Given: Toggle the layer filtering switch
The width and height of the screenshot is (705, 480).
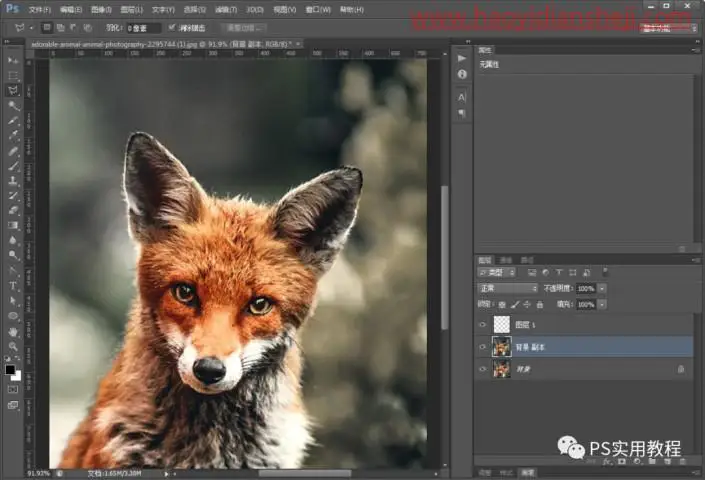Looking at the screenshot, I should [x=605, y=271].
